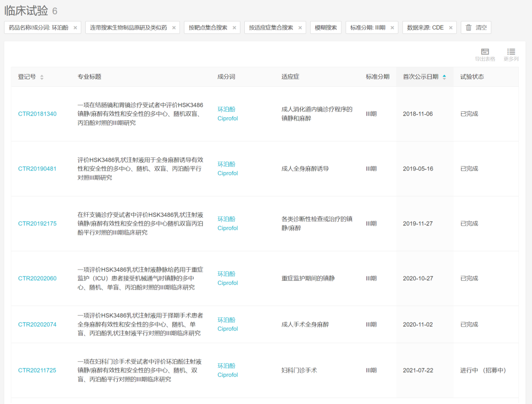This screenshot has height=404, width=532.
Task: Click Ciprofol link in the first row
Action: (x=228, y=119)
